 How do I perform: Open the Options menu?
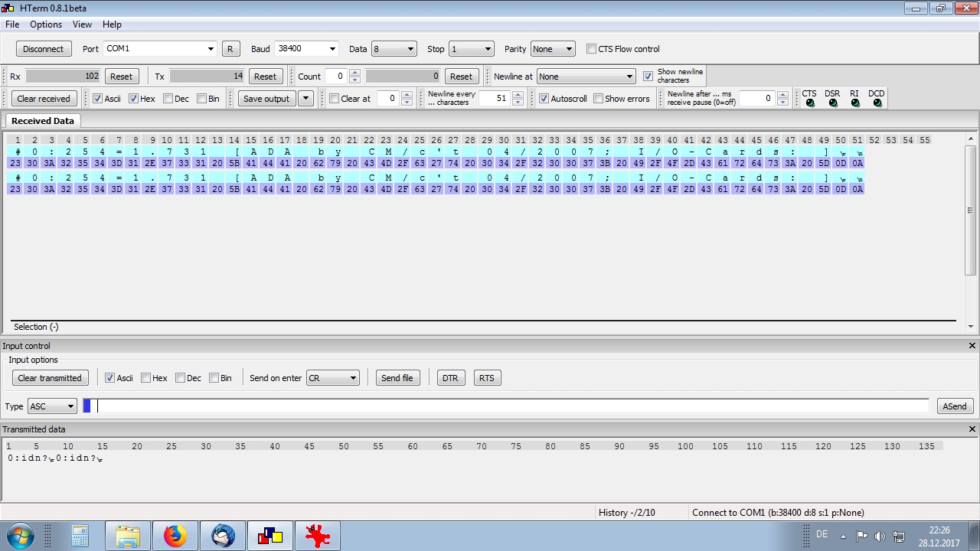tap(46, 24)
